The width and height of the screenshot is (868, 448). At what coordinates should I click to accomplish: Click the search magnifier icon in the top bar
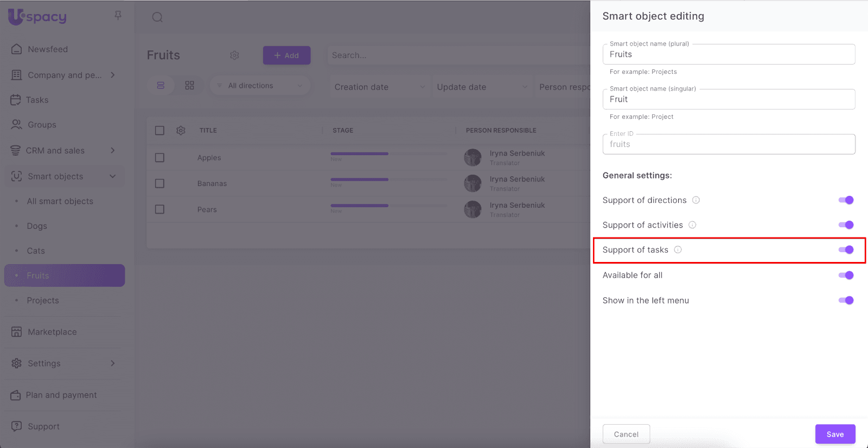pyautogui.click(x=157, y=17)
